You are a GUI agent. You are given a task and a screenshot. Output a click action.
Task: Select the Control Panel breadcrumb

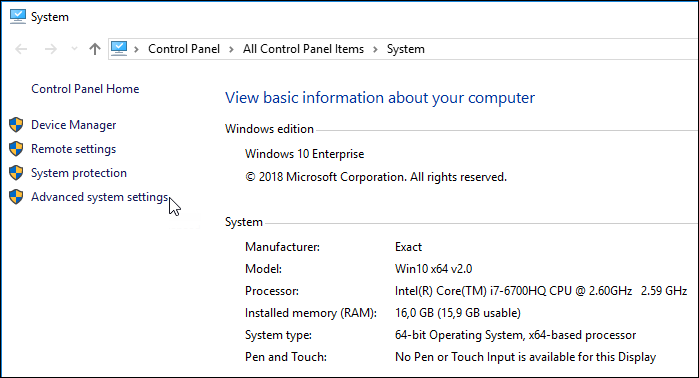pyautogui.click(x=184, y=49)
